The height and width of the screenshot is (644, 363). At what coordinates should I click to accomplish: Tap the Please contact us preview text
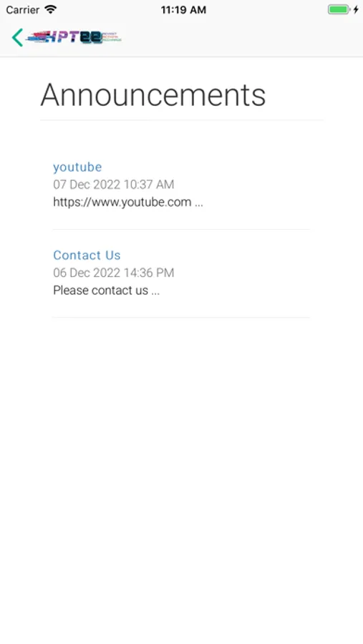(x=100, y=291)
